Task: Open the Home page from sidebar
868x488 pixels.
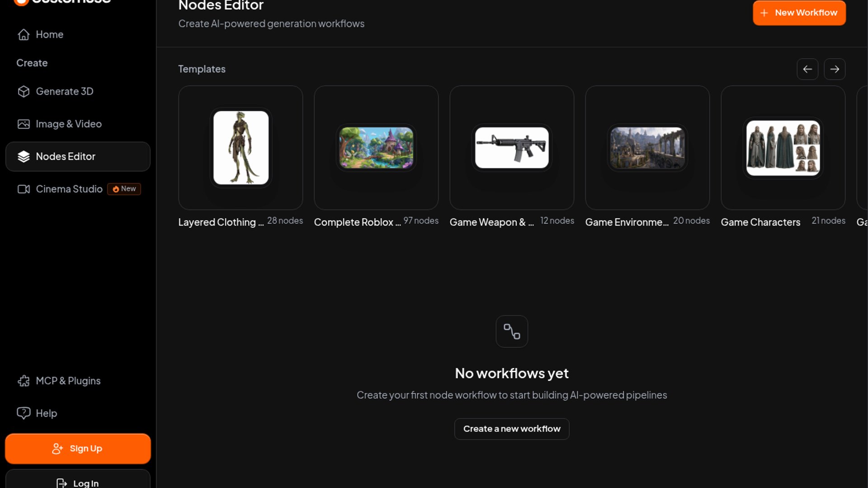Action: tap(78, 35)
